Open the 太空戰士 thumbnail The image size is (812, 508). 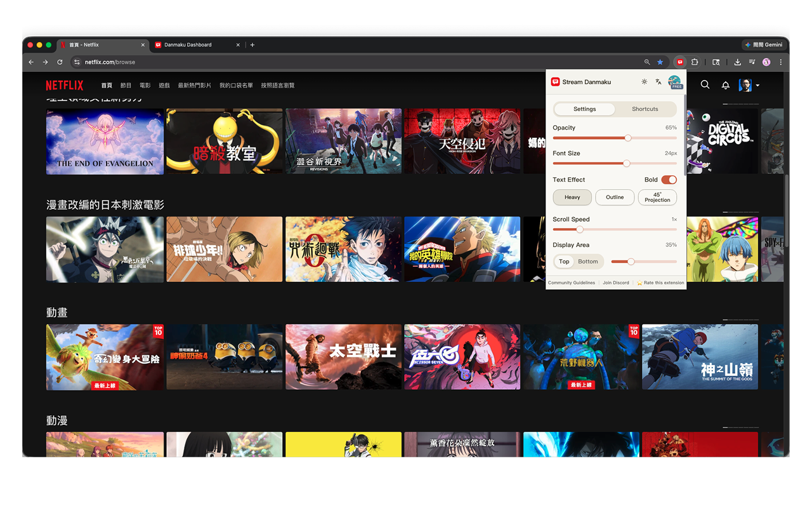click(343, 357)
